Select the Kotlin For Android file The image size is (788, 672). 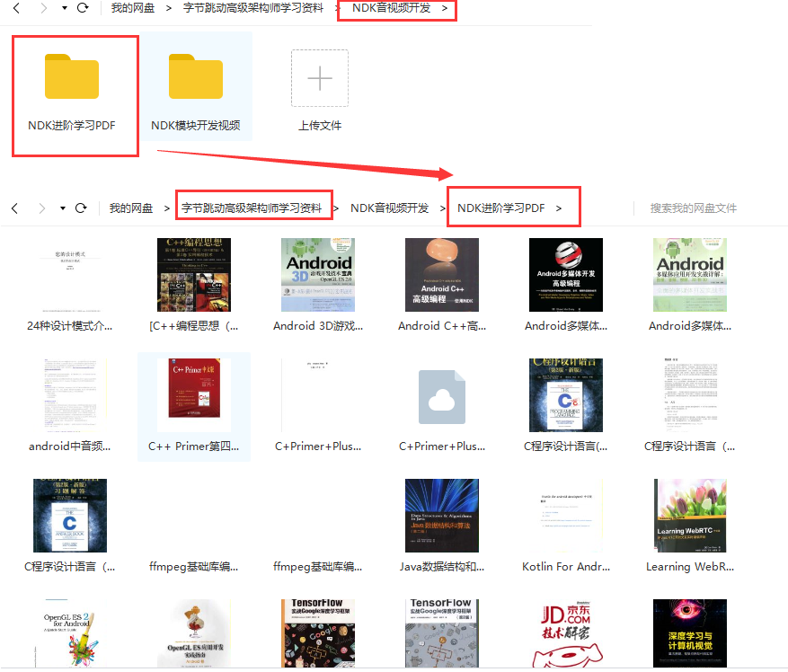point(566,526)
